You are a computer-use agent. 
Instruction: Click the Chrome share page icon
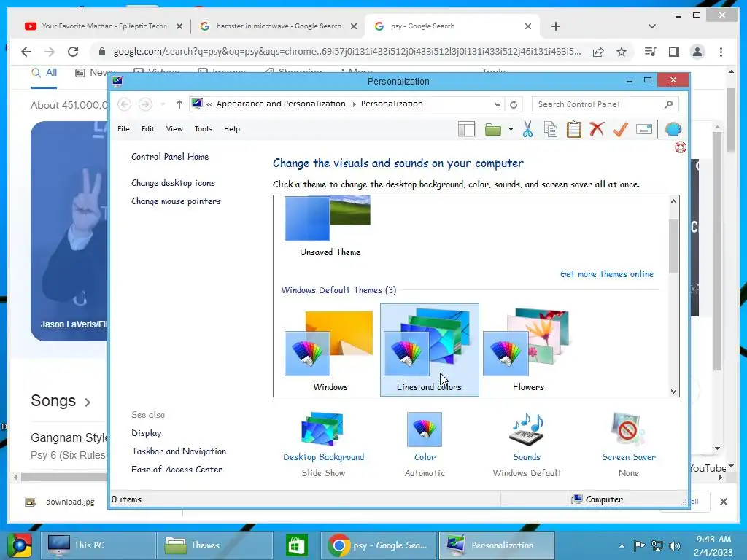[598, 52]
